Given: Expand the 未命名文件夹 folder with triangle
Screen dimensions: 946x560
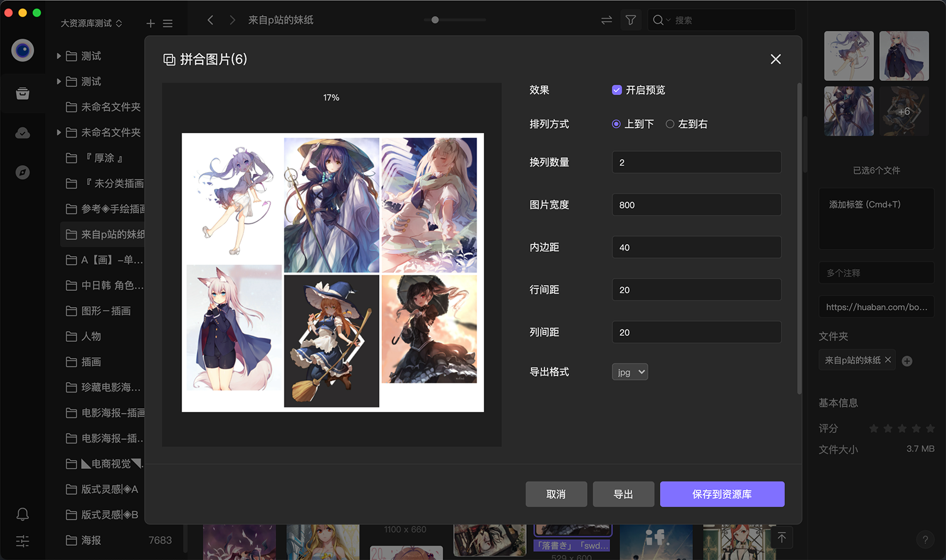Looking at the screenshot, I should (x=59, y=132).
